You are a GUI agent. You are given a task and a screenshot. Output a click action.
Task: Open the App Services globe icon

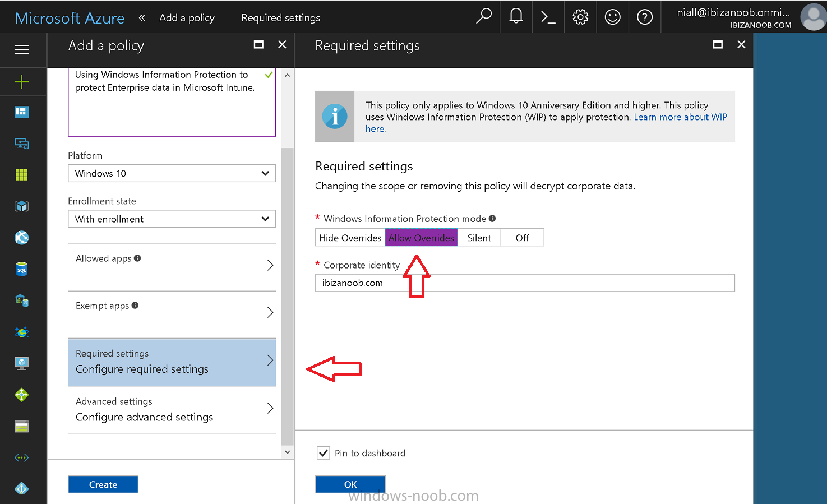[x=21, y=238]
